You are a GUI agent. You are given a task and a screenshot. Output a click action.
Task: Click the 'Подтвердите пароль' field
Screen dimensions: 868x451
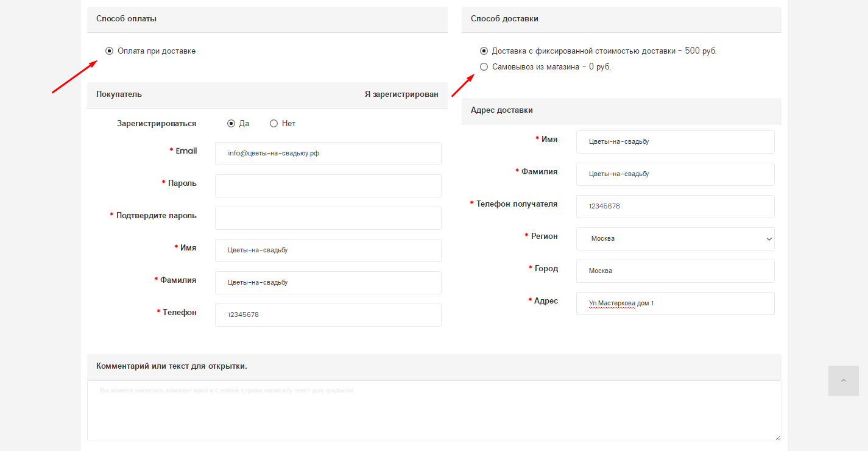[328, 218]
